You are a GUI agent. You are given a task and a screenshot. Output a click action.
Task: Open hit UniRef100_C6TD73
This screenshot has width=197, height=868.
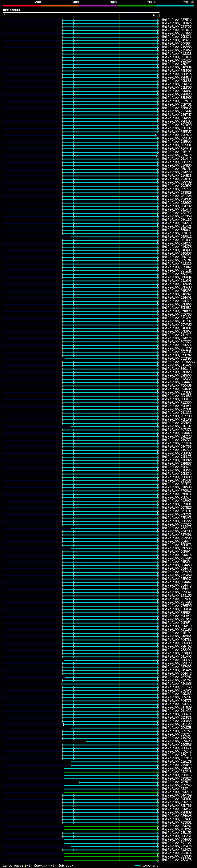pos(177,30)
